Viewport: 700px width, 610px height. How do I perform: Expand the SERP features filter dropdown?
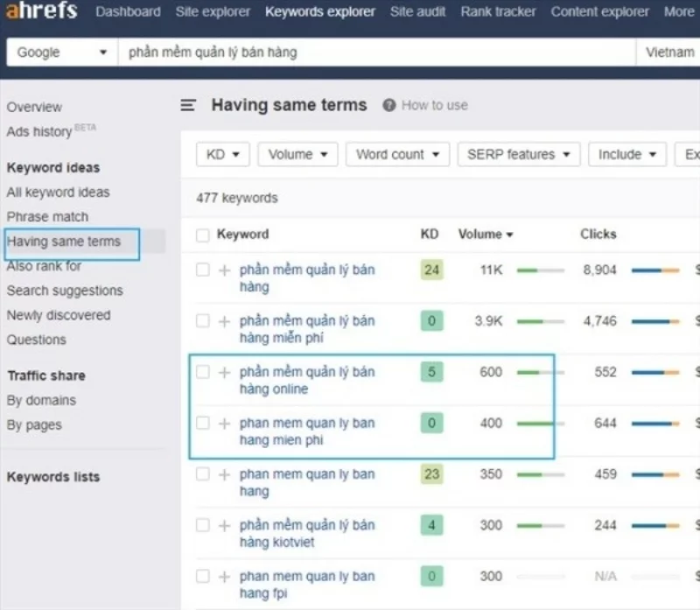point(519,155)
